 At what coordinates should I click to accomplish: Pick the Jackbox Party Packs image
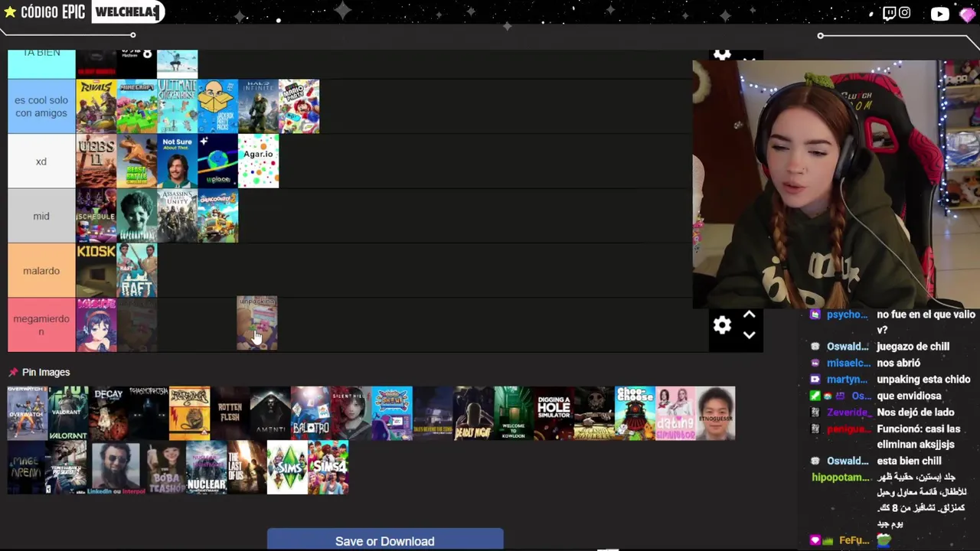coord(217,106)
